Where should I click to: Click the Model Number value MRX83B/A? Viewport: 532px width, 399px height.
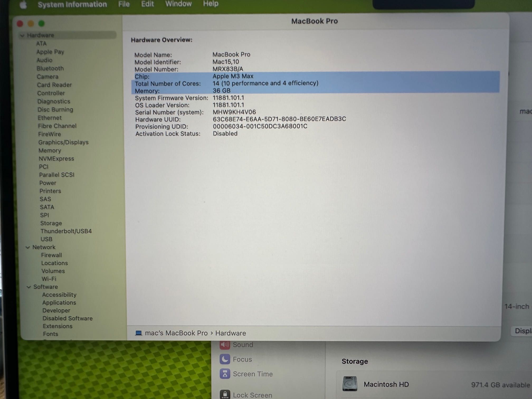[x=228, y=69]
